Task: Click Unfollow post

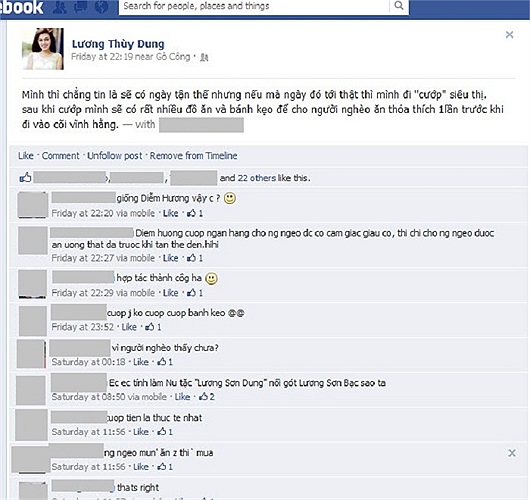Action: coord(115,156)
